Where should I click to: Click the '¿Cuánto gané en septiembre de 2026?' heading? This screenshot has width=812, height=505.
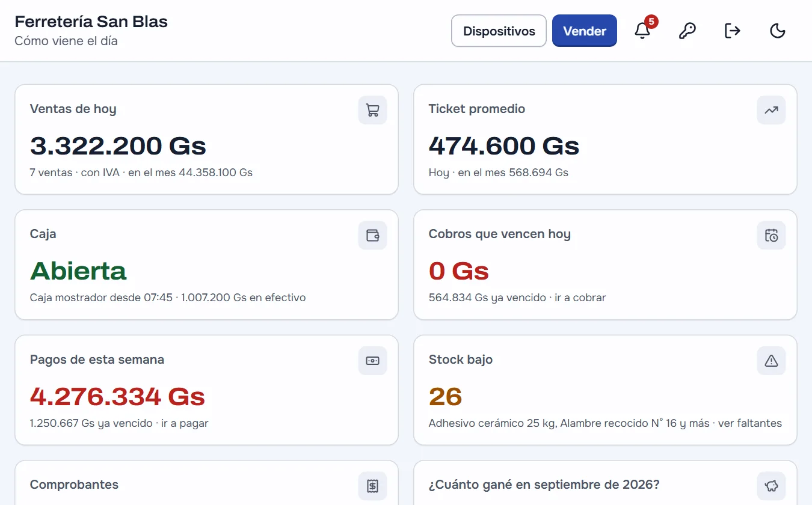[x=544, y=485]
